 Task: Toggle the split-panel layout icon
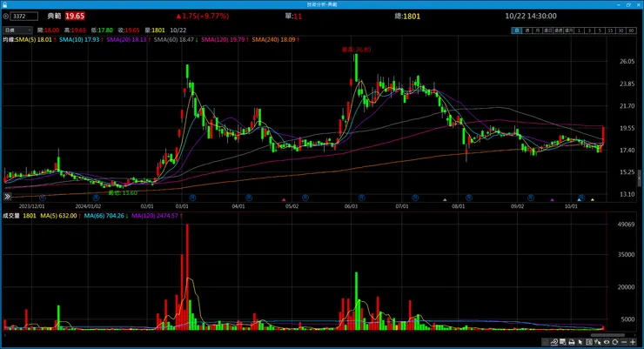point(589,342)
